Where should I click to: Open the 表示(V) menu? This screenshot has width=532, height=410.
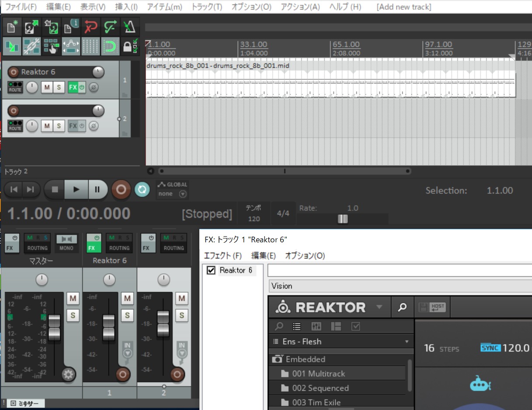pos(93,7)
